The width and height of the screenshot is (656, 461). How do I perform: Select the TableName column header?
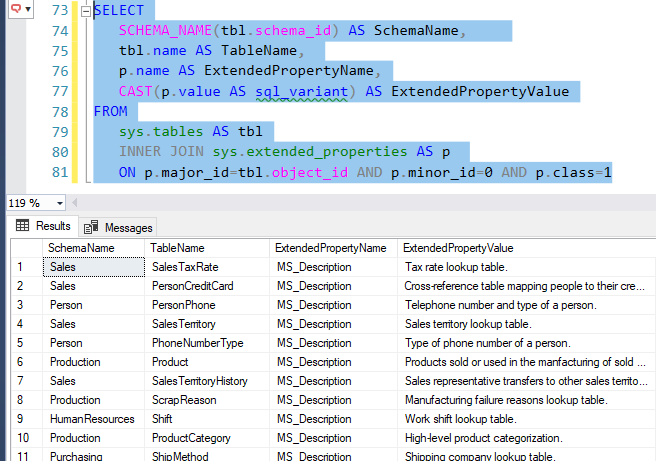[207, 248]
